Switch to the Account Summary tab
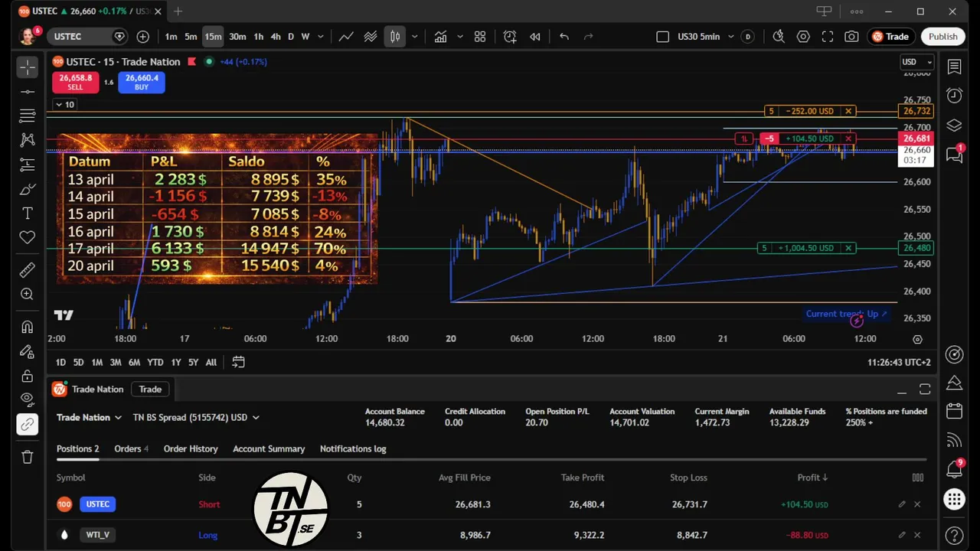 (x=269, y=449)
